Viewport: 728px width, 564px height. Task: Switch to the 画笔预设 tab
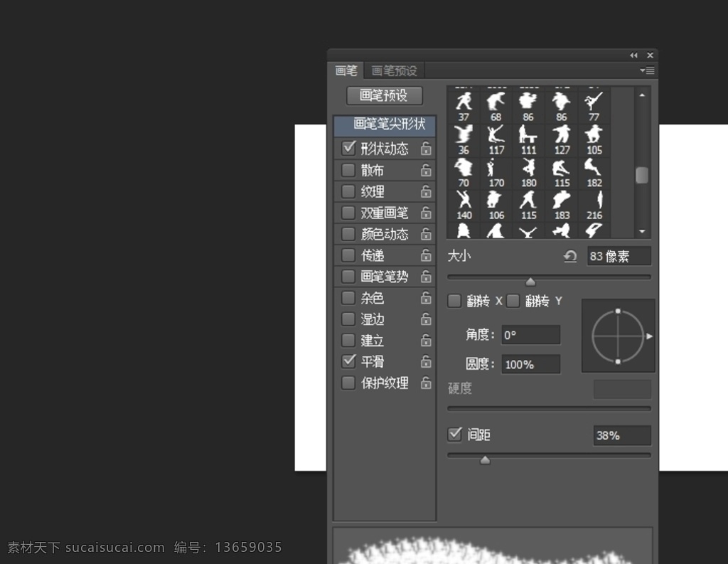pyautogui.click(x=394, y=70)
